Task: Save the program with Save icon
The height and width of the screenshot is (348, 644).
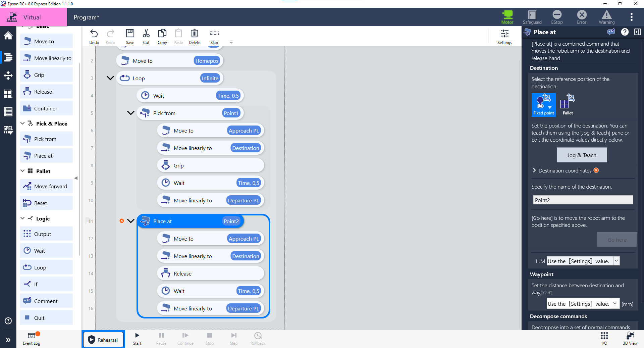Action: tap(130, 37)
